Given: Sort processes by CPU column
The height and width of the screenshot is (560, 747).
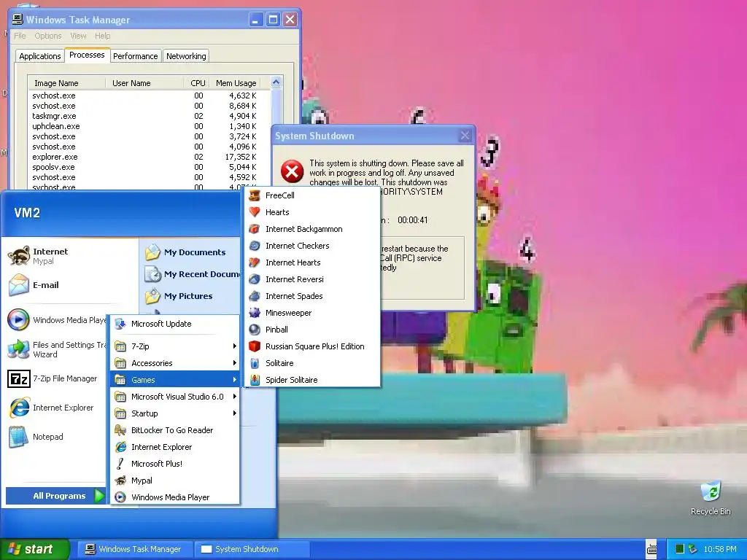Looking at the screenshot, I should (x=197, y=83).
